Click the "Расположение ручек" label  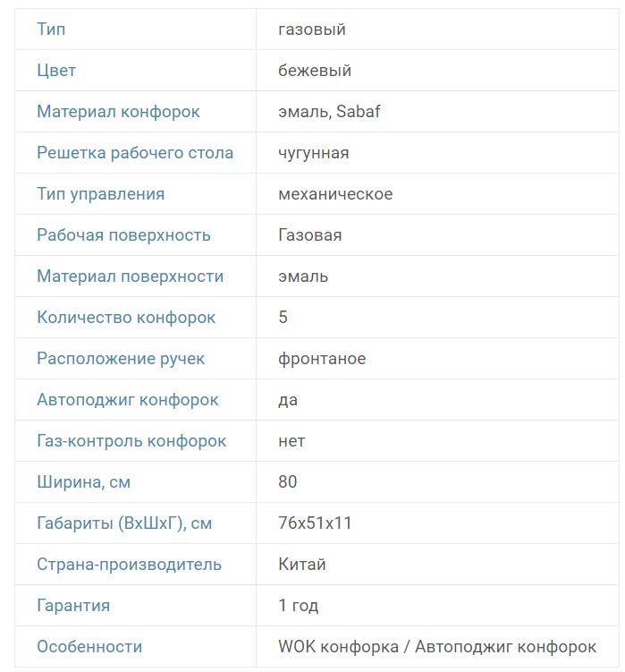[x=121, y=359]
